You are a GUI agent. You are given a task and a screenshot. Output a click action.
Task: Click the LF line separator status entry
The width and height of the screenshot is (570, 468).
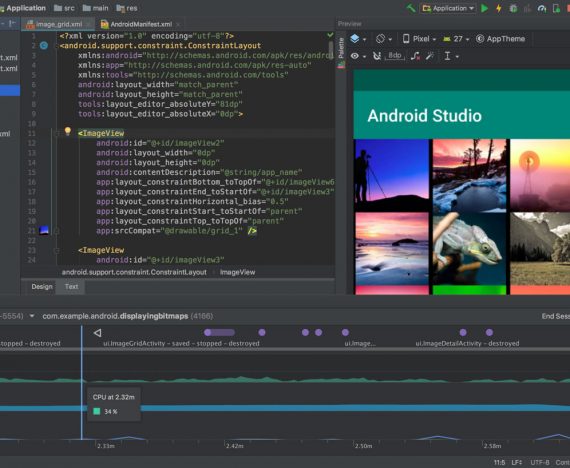(x=517, y=463)
